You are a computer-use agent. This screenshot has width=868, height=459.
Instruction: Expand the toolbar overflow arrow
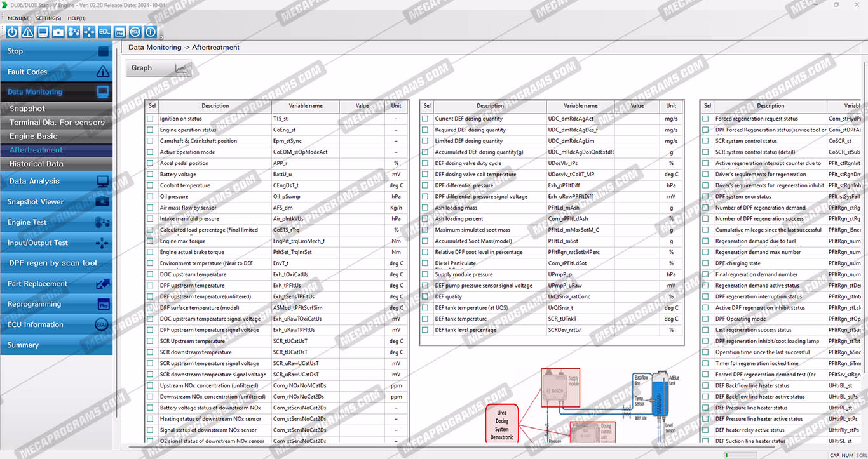(161, 36)
